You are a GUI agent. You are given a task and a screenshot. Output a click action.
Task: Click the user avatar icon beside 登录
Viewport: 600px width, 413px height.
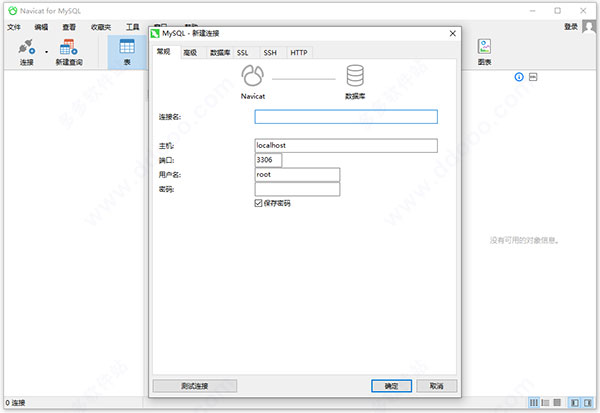(x=589, y=26)
